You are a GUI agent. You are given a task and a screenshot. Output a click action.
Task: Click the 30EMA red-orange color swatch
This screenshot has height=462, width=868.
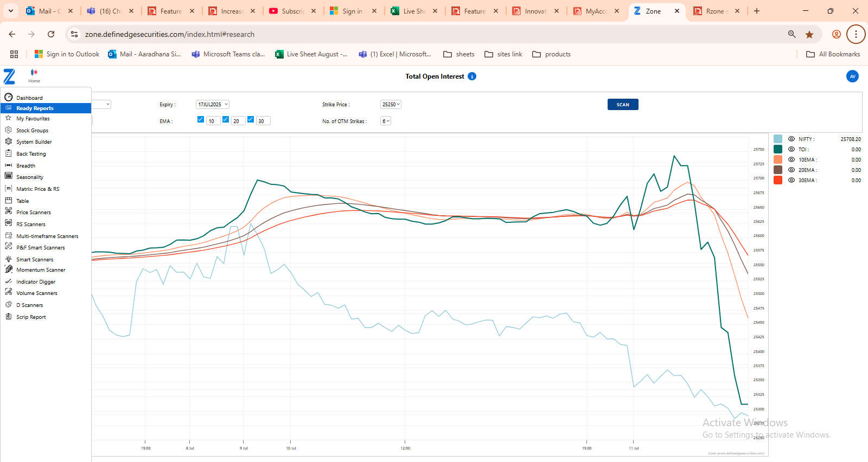[x=778, y=180]
